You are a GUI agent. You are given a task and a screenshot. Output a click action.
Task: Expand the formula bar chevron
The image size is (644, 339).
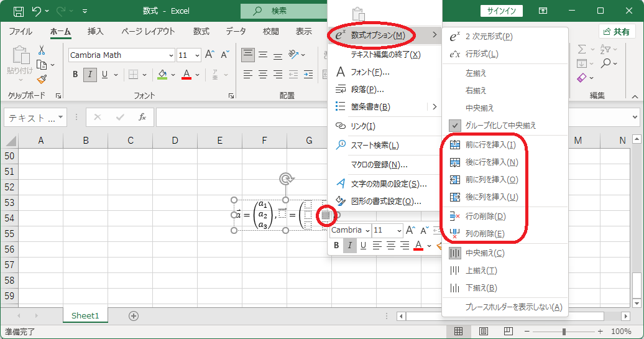pyautogui.click(x=635, y=117)
